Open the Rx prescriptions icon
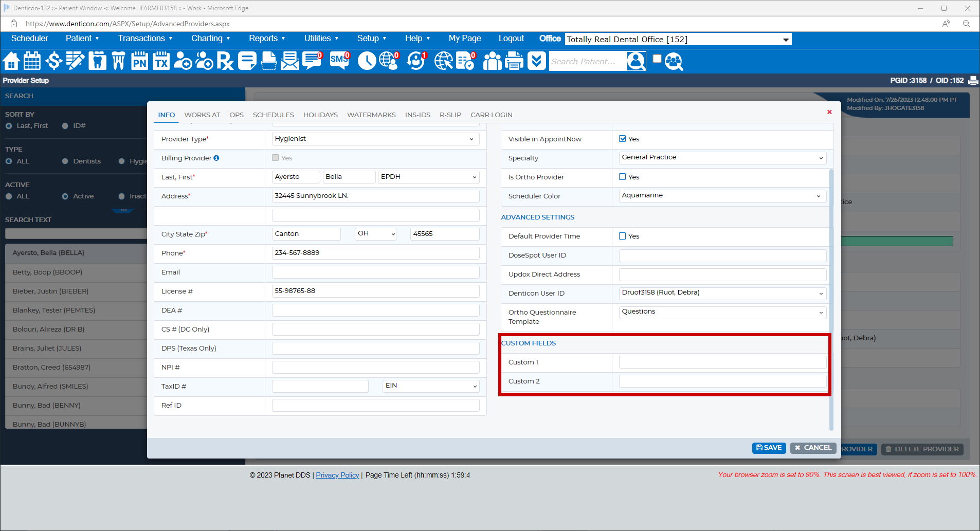The width and height of the screenshot is (980, 531). tap(225, 61)
